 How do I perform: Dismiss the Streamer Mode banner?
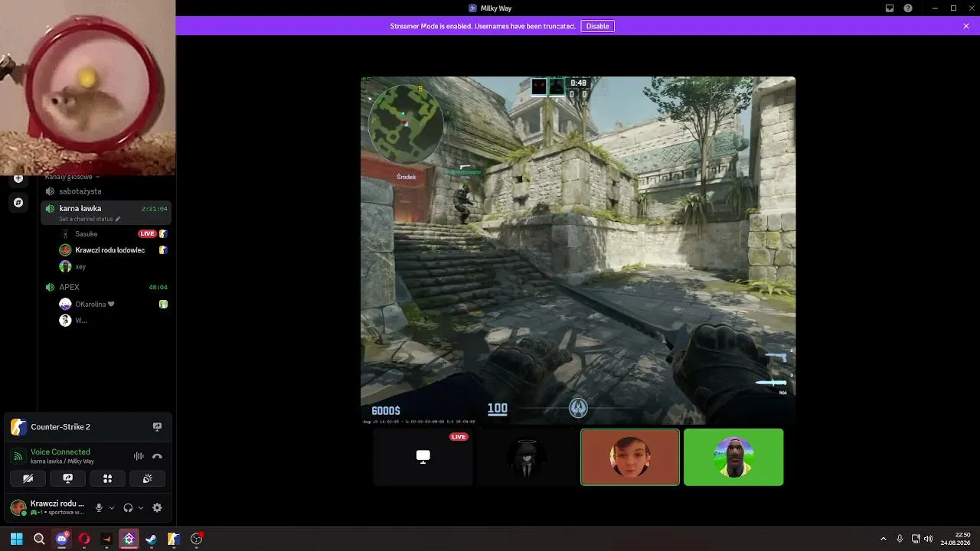point(966,26)
